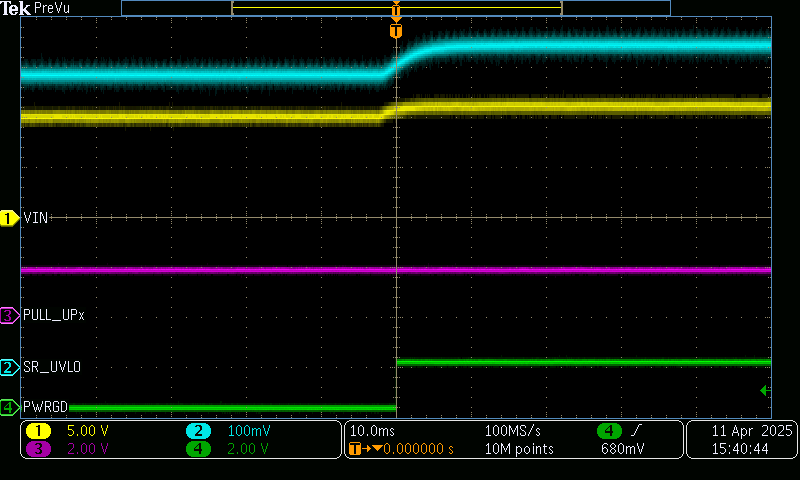Image resolution: width=800 pixels, height=480 pixels.
Task: Open the 100MS/s sample rate readout
Action: pos(512,431)
